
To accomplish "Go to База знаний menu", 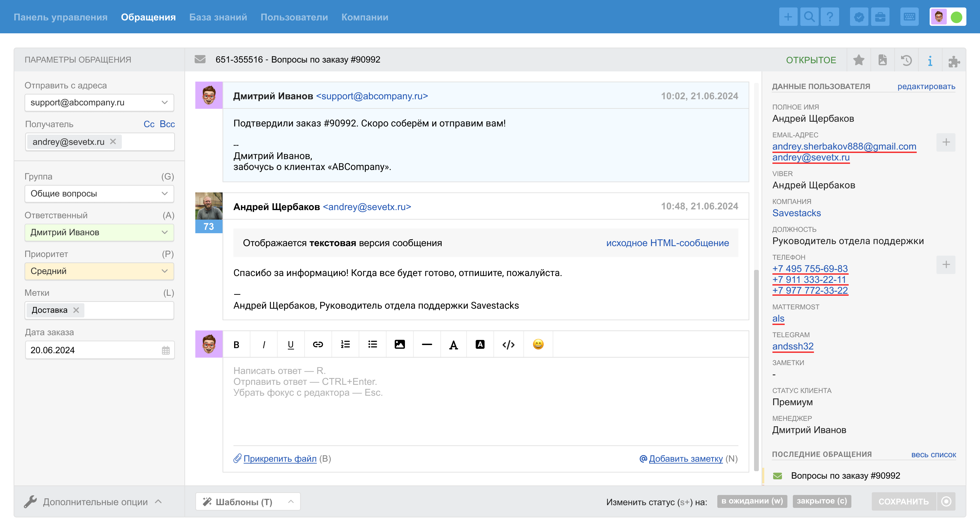I will coord(218,17).
